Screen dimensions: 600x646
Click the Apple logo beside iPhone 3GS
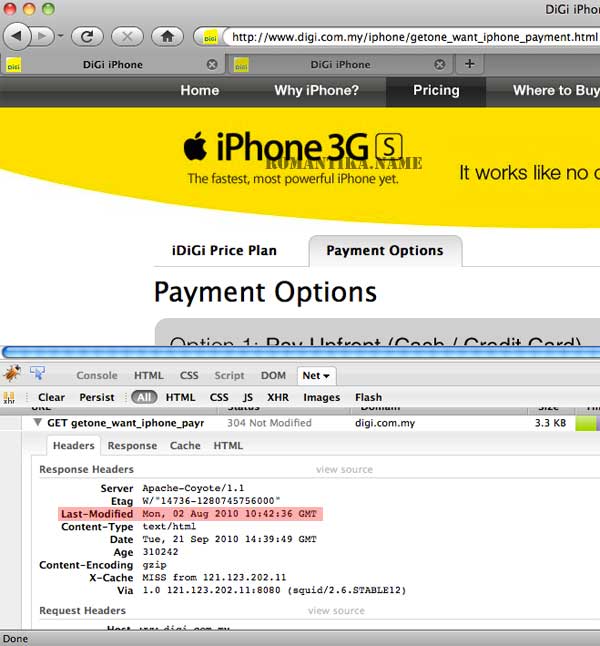[195, 146]
